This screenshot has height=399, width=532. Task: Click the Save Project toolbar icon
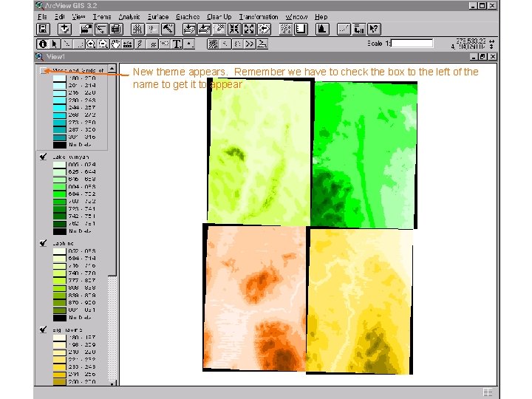(x=43, y=29)
